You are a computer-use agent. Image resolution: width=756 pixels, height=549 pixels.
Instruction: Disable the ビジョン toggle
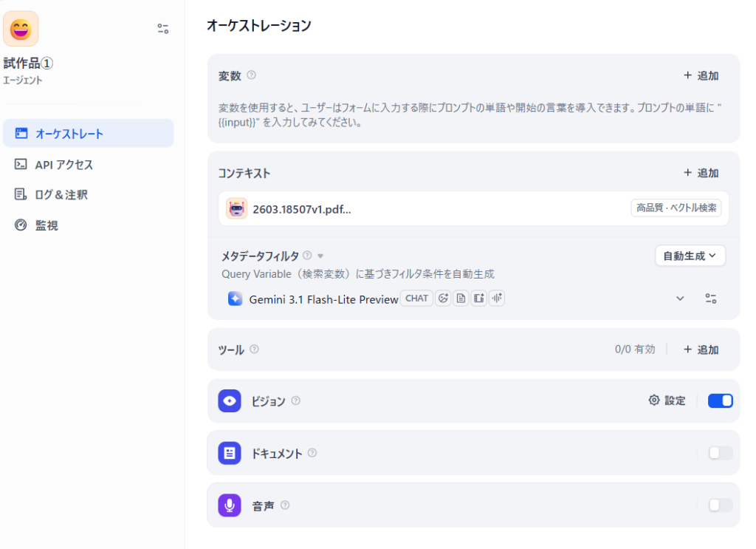coord(720,400)
